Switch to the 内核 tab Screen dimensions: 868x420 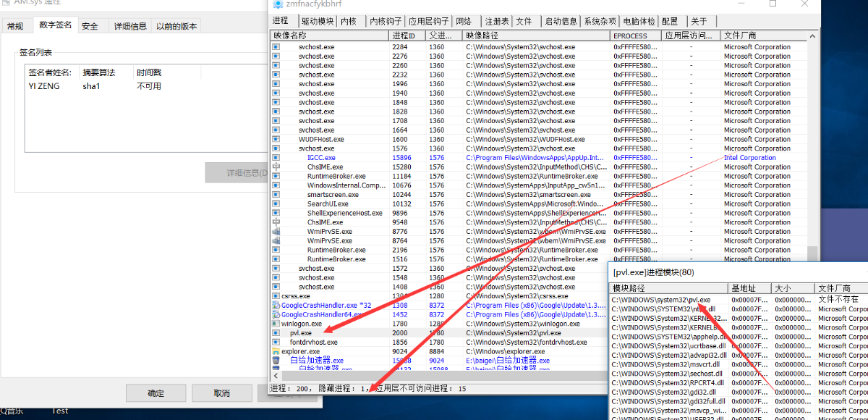point(349,22)
